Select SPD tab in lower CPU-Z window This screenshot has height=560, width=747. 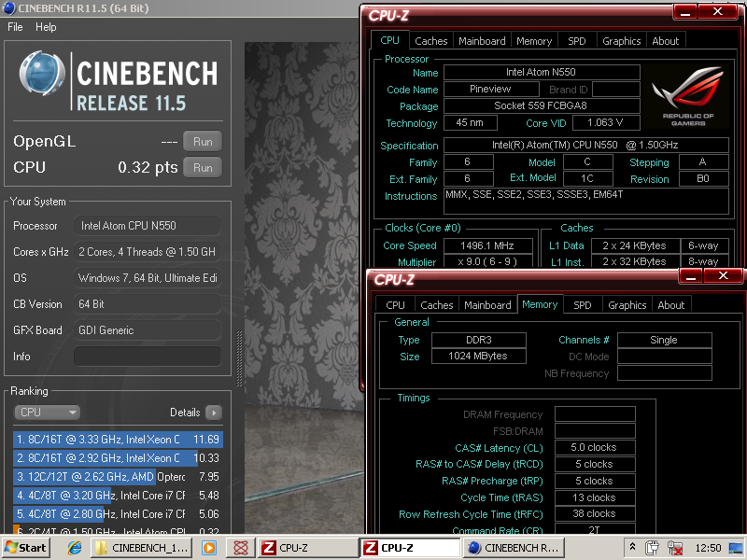click(582, 305)
